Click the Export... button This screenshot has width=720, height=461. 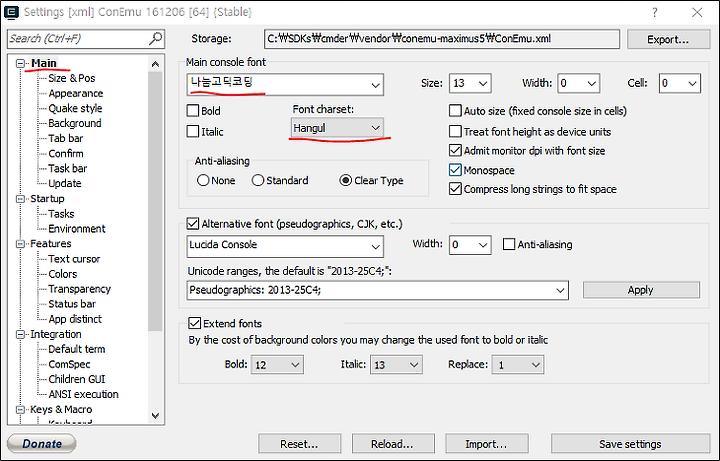pos(668,39)
